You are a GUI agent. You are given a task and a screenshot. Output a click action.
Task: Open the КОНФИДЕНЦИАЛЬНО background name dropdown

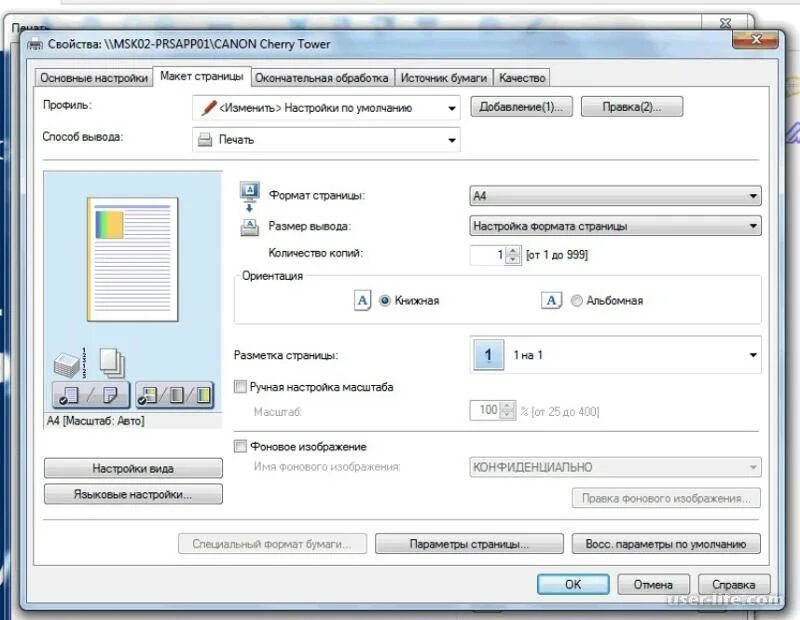pos(615,467)
